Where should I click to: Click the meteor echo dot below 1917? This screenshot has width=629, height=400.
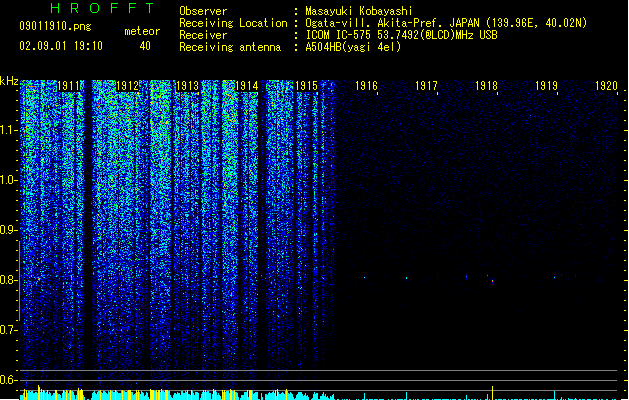pyautogui.click(x=407, y=278)
